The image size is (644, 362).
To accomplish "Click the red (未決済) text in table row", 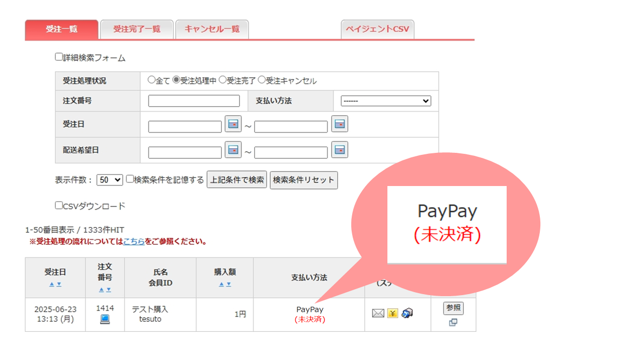I will coord(310,319).
